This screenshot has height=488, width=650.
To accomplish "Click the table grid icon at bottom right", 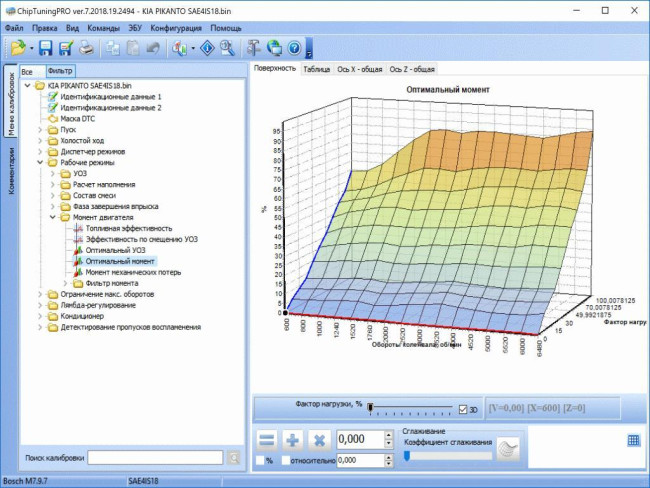I will click(633, 440).
